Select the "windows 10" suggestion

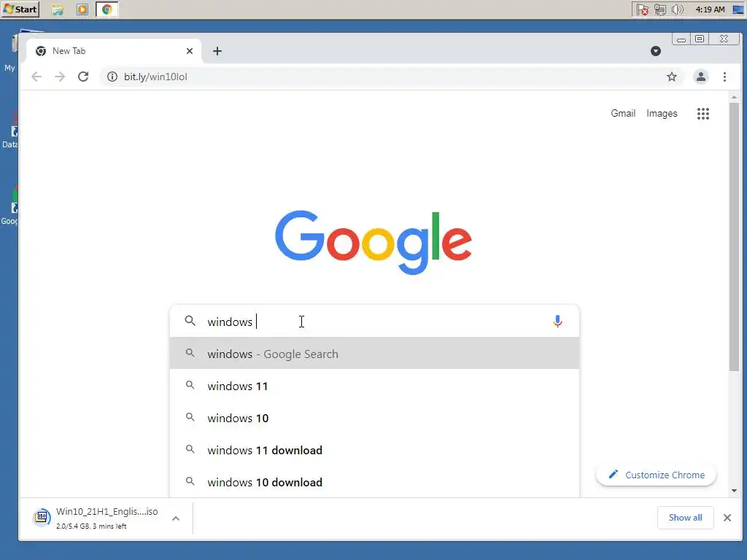tap(374, 418)
